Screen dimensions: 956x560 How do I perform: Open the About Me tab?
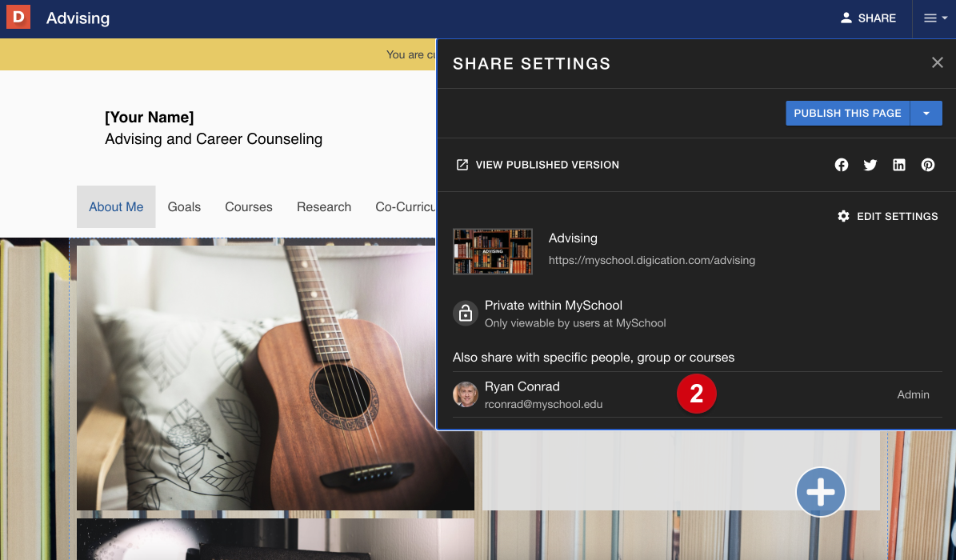(116, 206)
